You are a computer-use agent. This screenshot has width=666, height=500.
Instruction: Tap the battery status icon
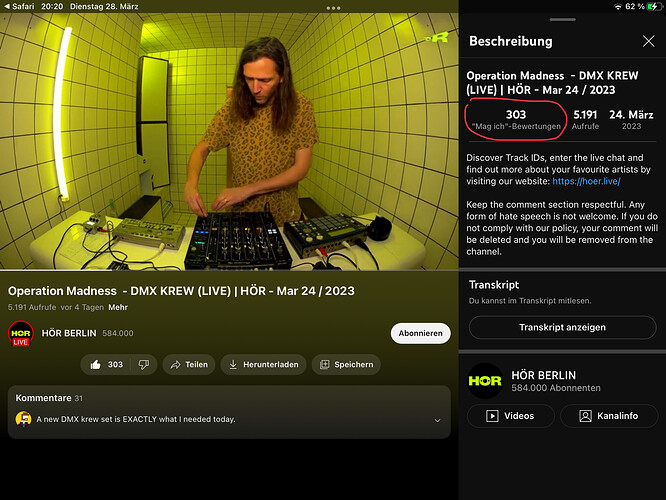(x=653, y=6)
